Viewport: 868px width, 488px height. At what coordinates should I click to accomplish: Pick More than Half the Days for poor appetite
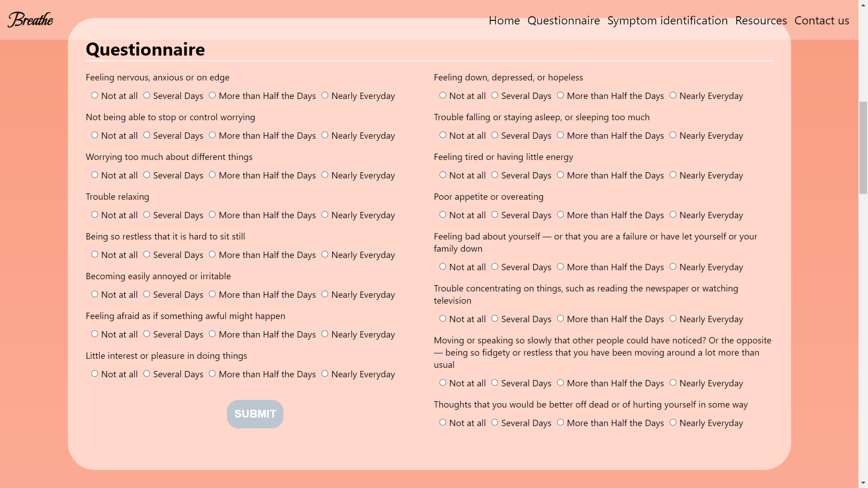click(560, 215)
